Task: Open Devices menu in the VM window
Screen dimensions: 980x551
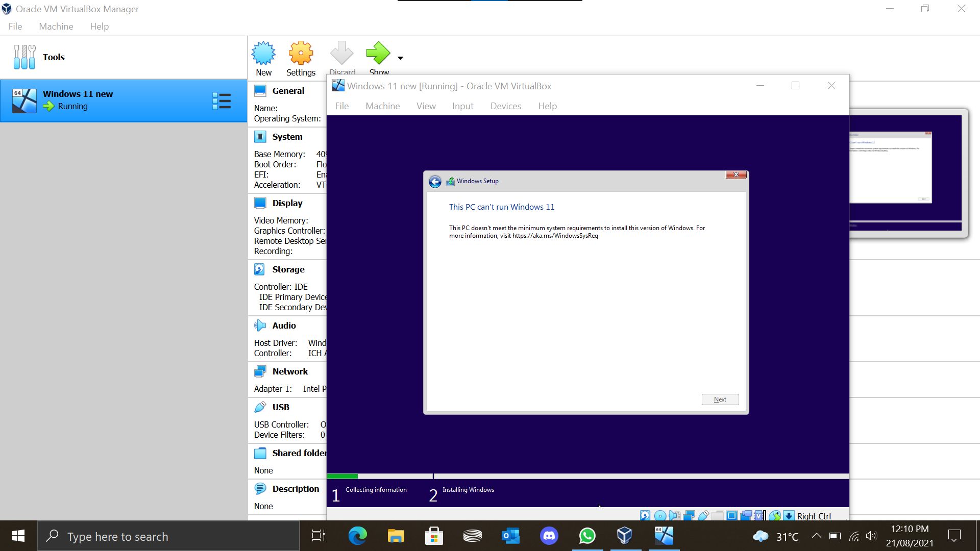Action: pos(506,106)
